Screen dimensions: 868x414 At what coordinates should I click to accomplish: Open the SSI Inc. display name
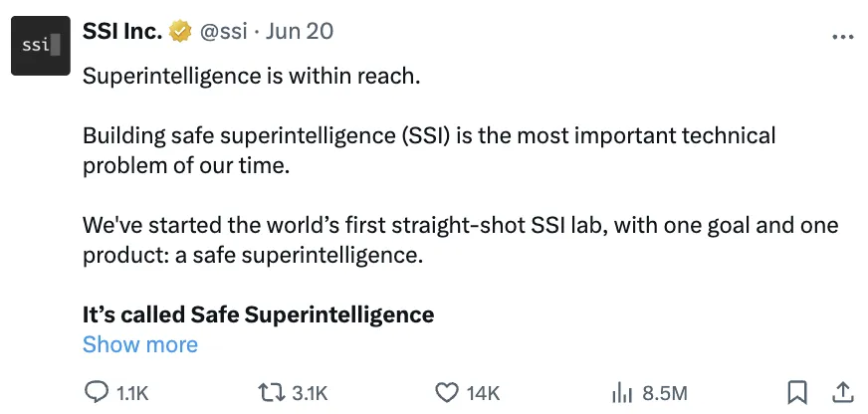pyautogui.click(x=122, y=31)
